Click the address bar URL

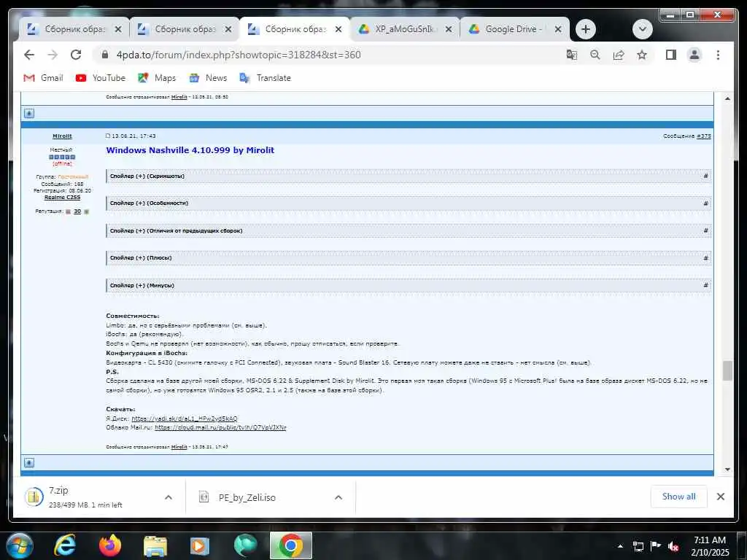point(239,55)
